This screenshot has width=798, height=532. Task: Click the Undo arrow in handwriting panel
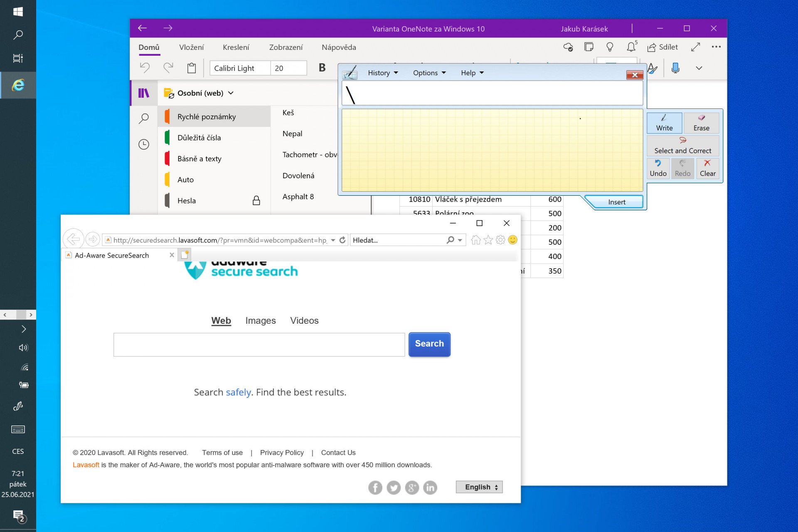658,168
